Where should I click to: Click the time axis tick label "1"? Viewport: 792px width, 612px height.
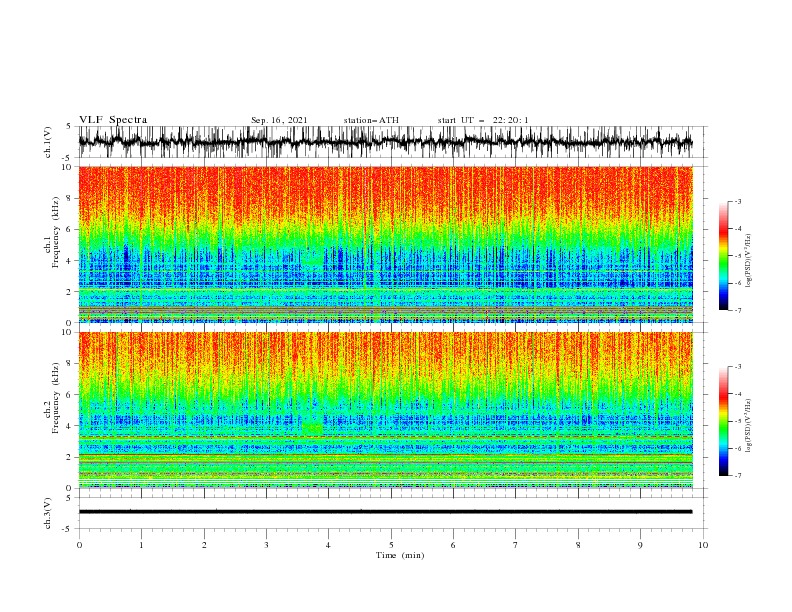point(141,545)
